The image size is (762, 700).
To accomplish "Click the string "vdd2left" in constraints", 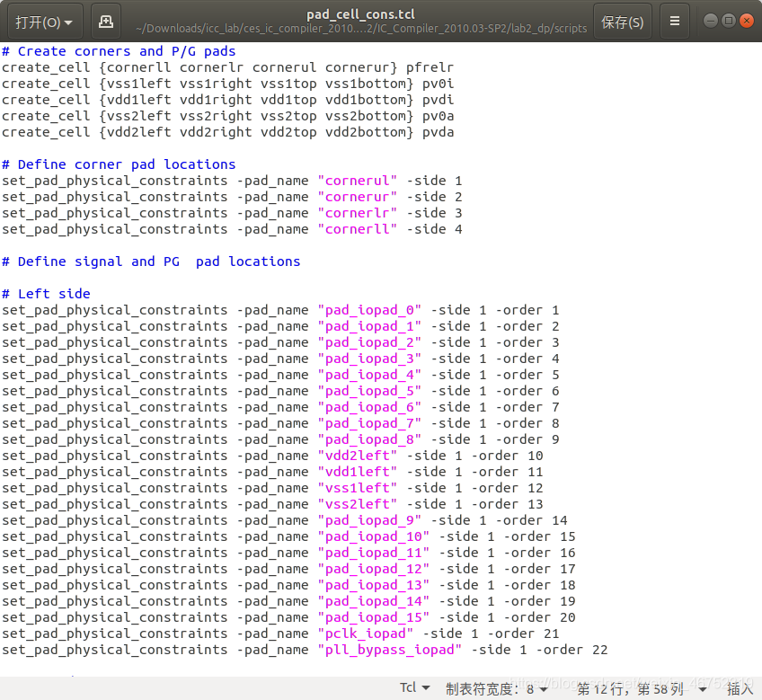I will pyautogui.click(x=358, y=456).
